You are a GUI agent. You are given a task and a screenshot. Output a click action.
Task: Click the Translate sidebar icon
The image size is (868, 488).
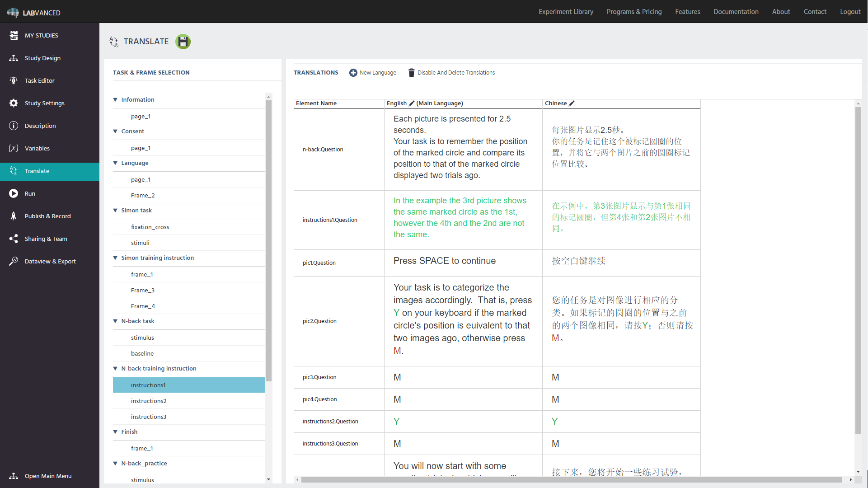click(x=14, y=171)
